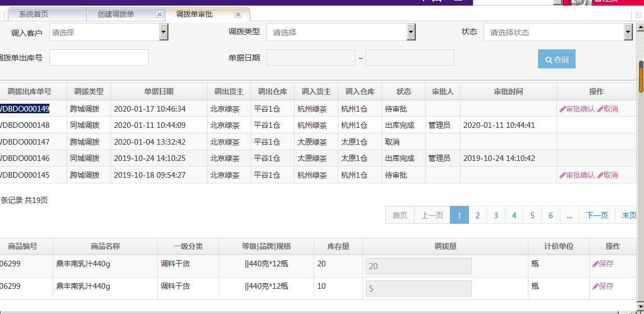Click 审批确认 for order WDBDO000149
Screen dimensions: 644x314
click(x=577, y=109)
